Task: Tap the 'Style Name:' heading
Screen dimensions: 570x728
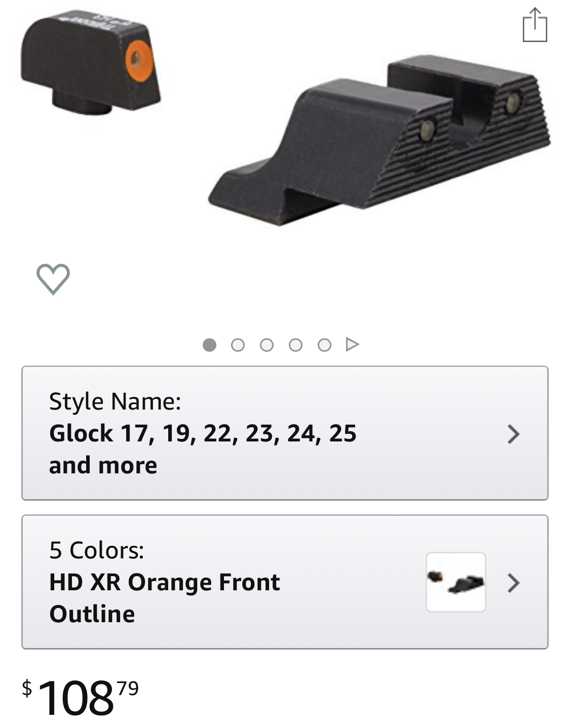Action: tap(115, 401)
